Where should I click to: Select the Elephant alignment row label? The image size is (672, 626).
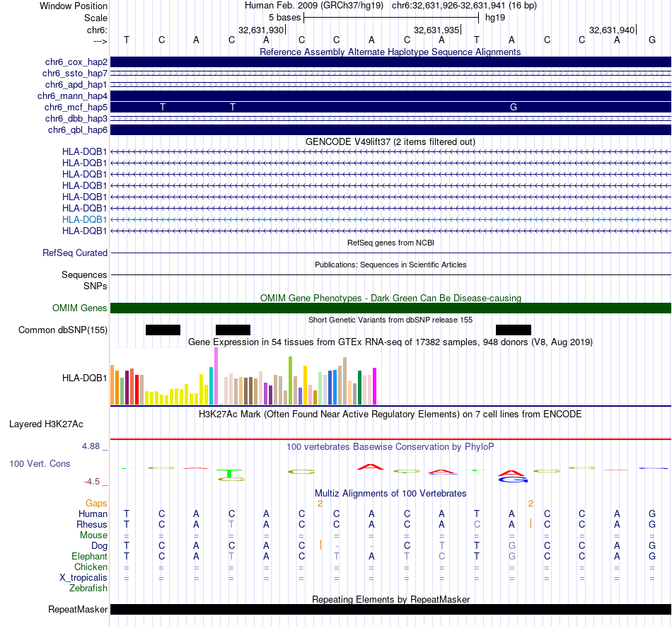pos(90,557)
